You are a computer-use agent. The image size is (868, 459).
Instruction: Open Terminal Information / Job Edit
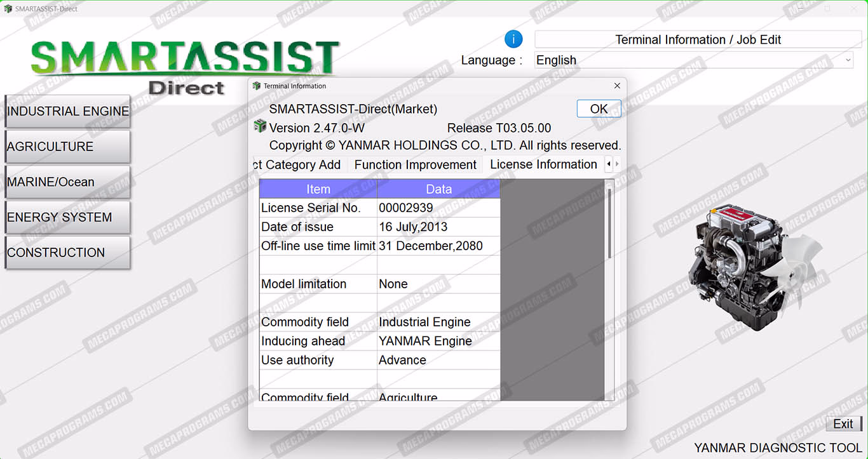pos(698,39)
